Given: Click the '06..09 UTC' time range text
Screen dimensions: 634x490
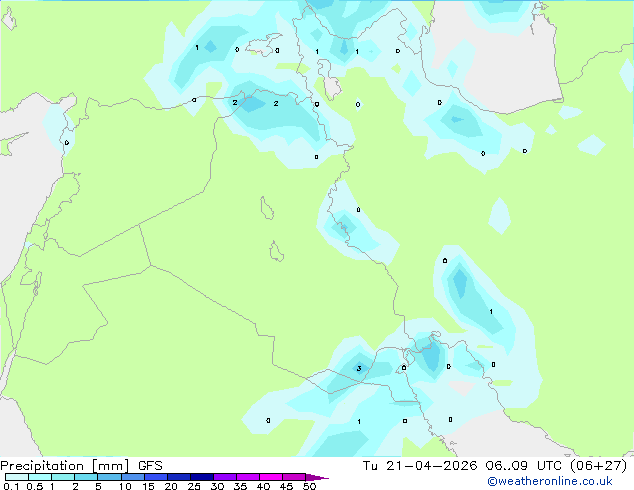Looking at the screenshot, I should pyautogui.click(x=524, y=466).
